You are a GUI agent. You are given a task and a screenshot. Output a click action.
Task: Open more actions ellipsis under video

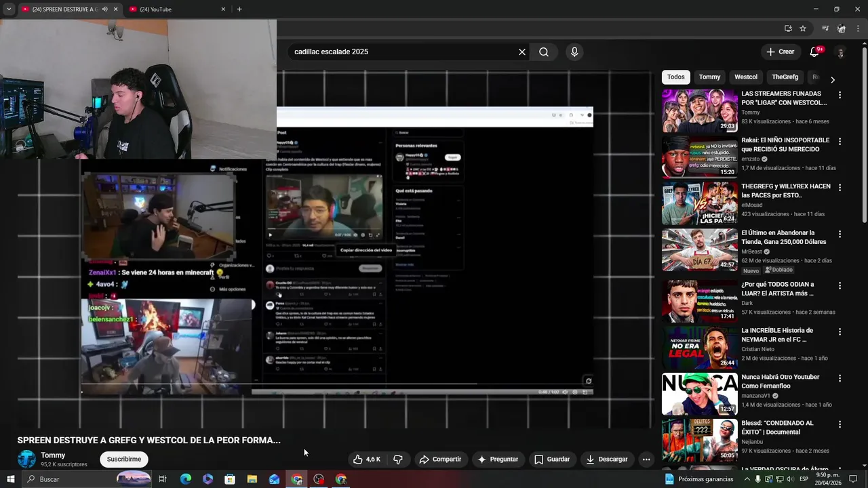pos(646,460)
